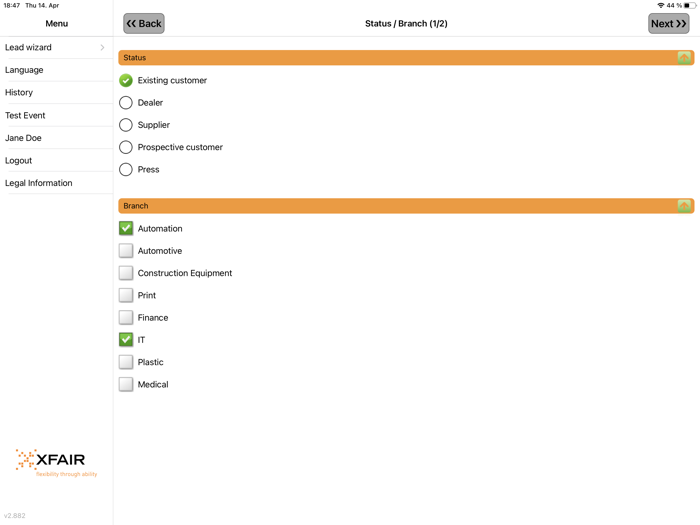Tap the battery icon in status bar
700x525 pixels.
[690, 5]
